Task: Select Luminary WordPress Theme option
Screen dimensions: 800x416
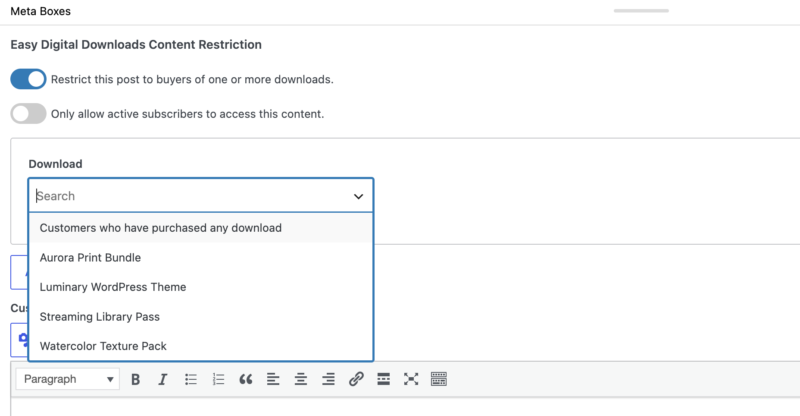Action: click(201, 287)
